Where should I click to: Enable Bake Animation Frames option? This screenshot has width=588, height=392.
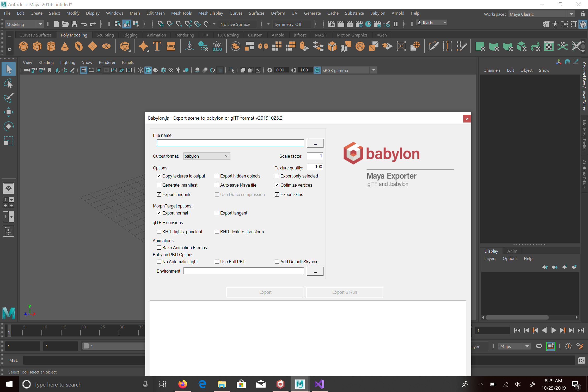(x=159, y=248)
